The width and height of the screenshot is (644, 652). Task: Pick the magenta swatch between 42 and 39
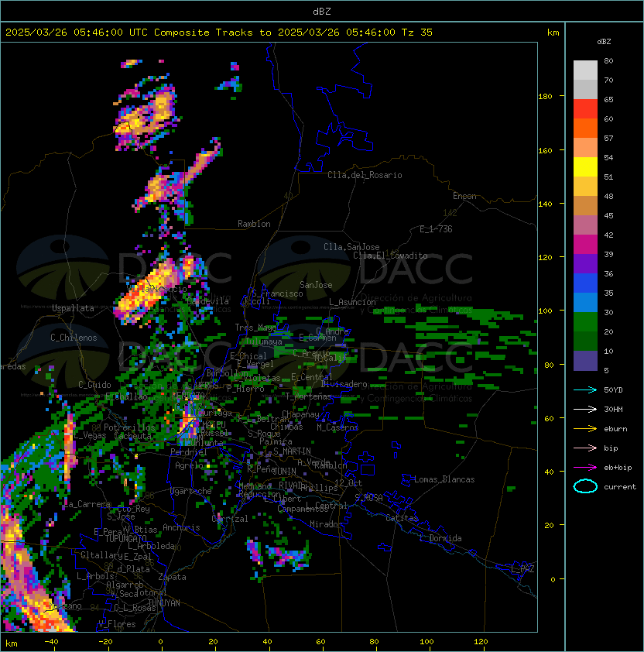585,245
